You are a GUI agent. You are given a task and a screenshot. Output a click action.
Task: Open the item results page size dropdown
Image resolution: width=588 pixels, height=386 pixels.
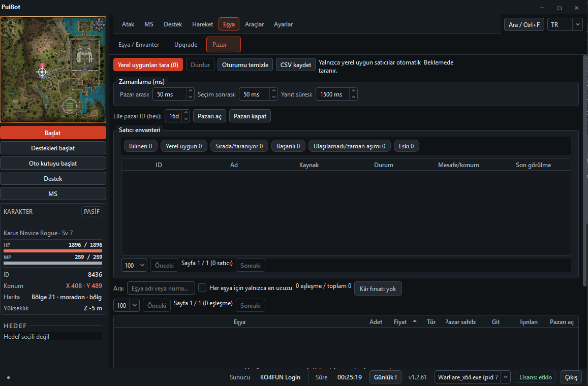(x=127, y=305)
